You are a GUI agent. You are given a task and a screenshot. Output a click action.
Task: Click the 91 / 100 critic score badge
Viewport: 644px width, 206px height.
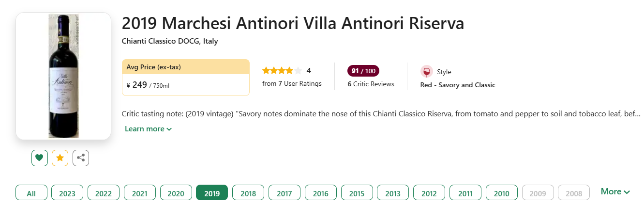click(x=363, y=71)
